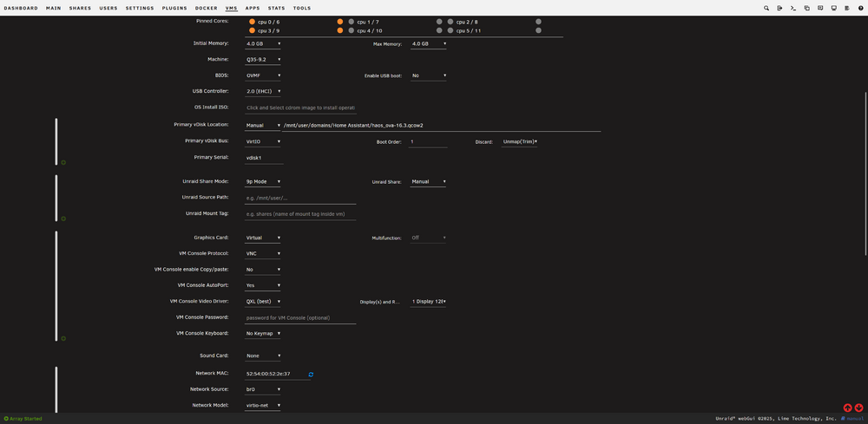Add another graphics card with plus icon
868x424 pixels.
63,338
